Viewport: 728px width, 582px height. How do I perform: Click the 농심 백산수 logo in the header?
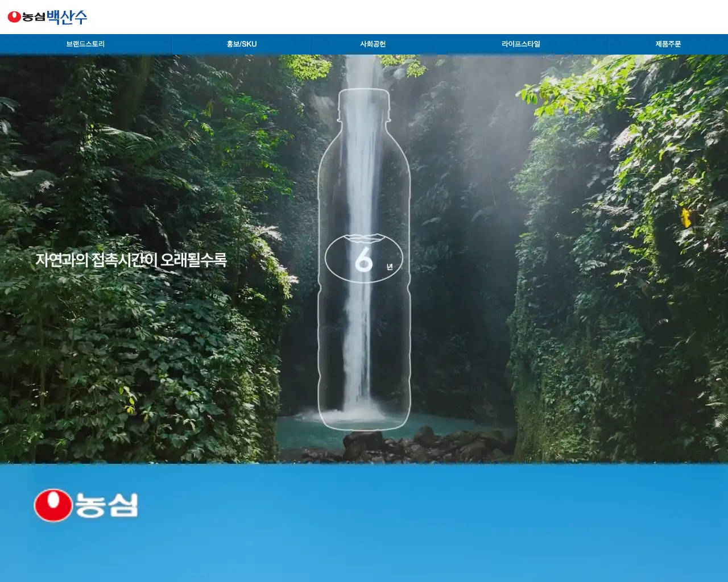[x=47, y=17]
